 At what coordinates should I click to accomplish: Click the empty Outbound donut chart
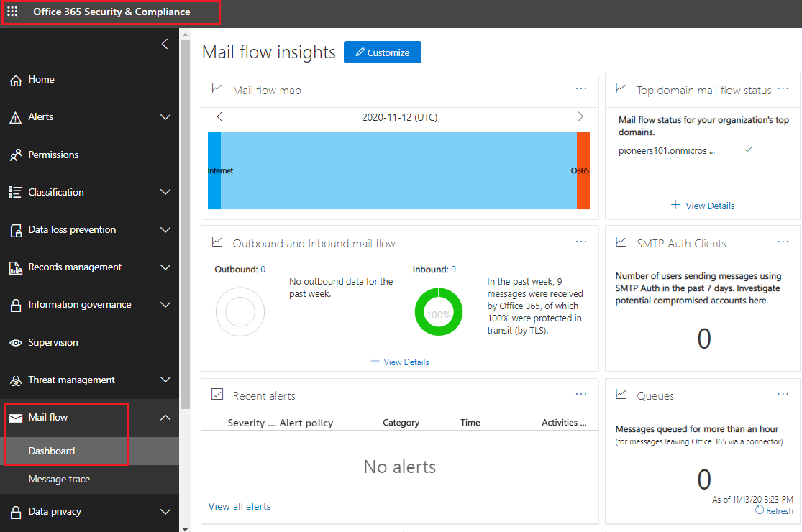tap(240, 312)
